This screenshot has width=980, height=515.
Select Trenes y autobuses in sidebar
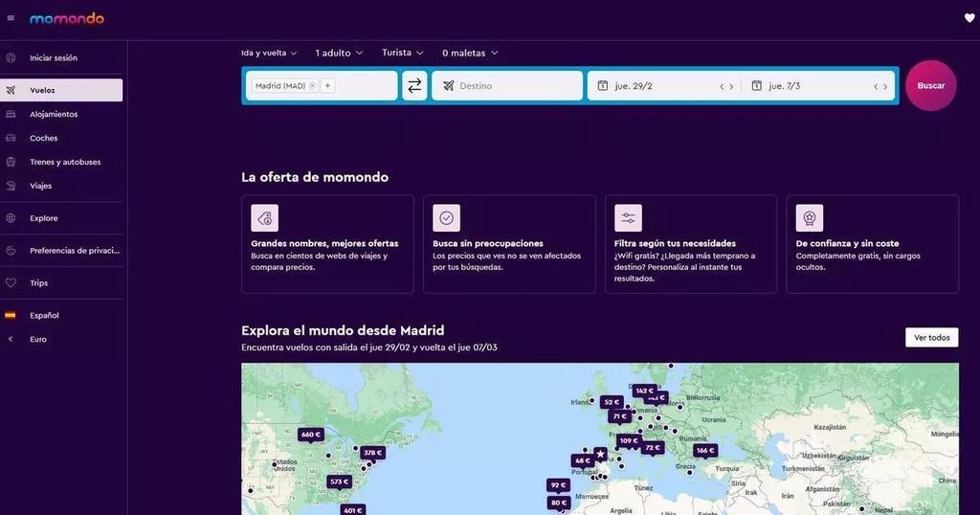pyautogui.click(x=61, y=161)
